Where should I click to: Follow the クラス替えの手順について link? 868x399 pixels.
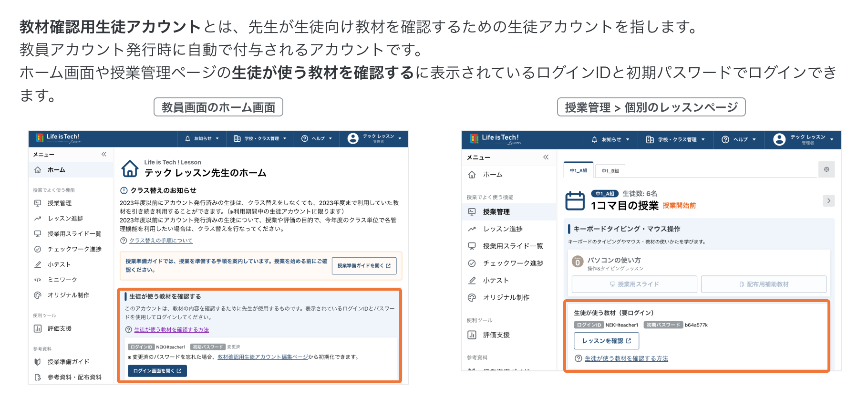[x=161, y=241]
